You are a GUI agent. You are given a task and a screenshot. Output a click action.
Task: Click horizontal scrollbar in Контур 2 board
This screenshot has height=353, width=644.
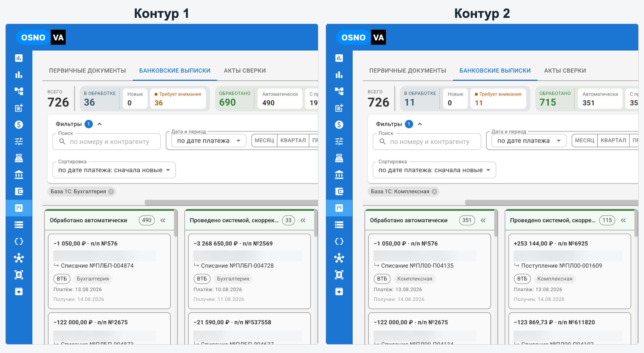point(552,203)
